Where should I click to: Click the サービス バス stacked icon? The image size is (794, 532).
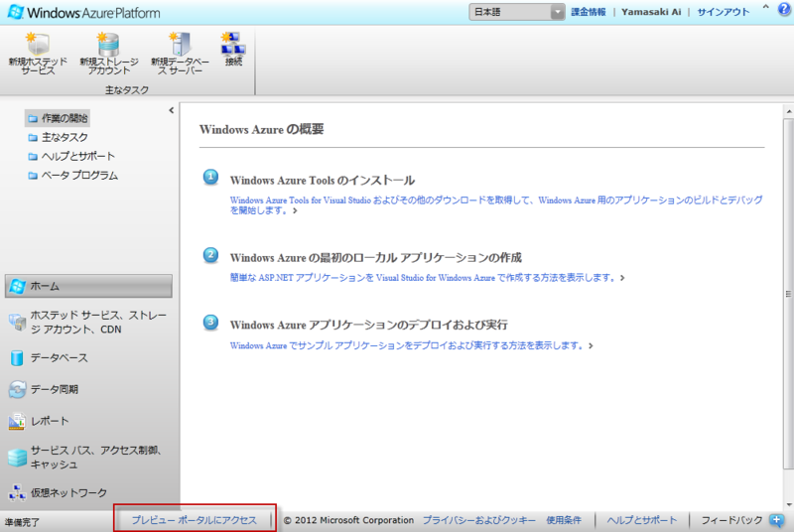[x=17, y=458]
